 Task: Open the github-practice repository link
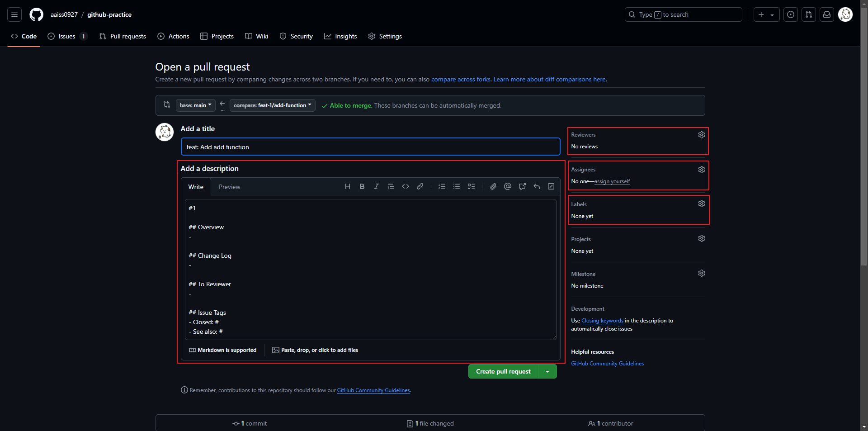coord(109,14)
